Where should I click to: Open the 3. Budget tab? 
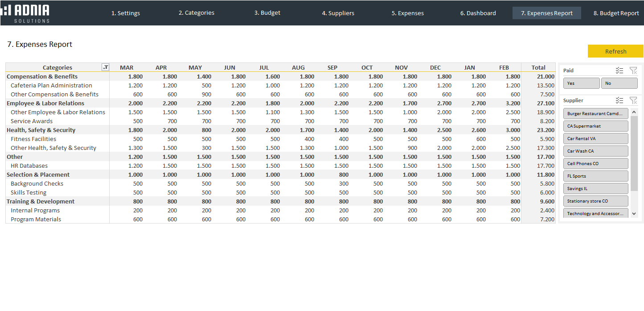click(x=267, y=13)
